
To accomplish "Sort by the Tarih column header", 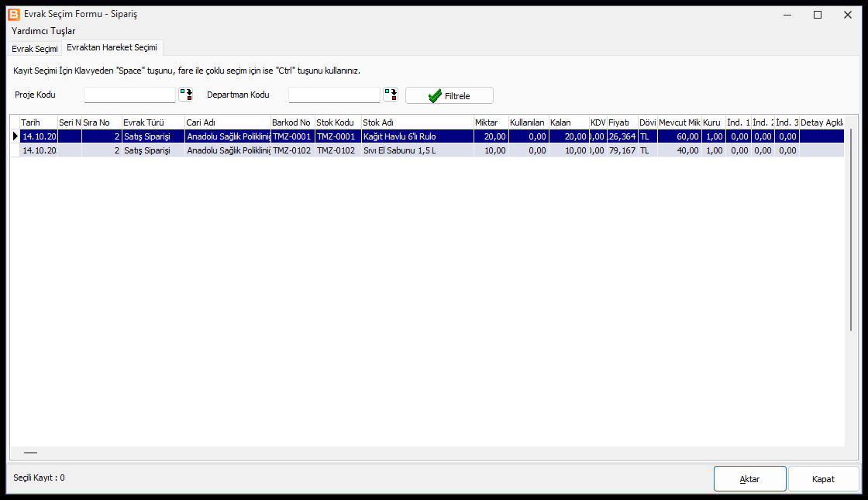I will (x=39, y=122).
